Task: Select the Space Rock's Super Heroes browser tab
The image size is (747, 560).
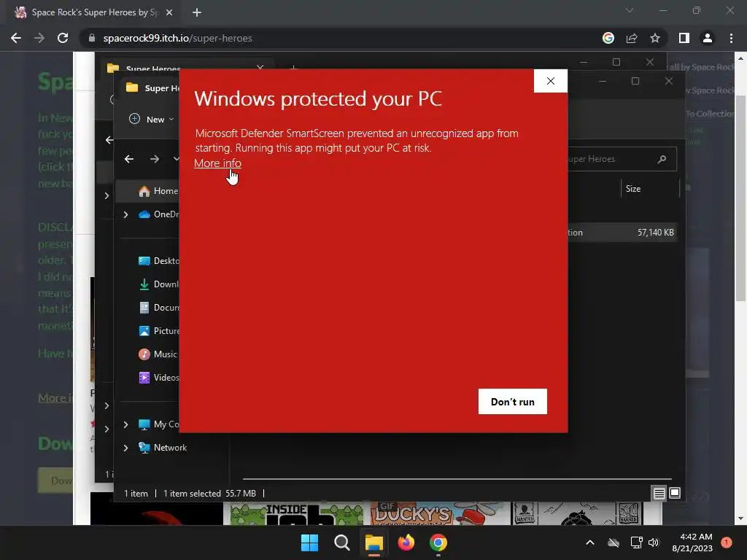Action: pyautogui.click(x=93, y=12)
